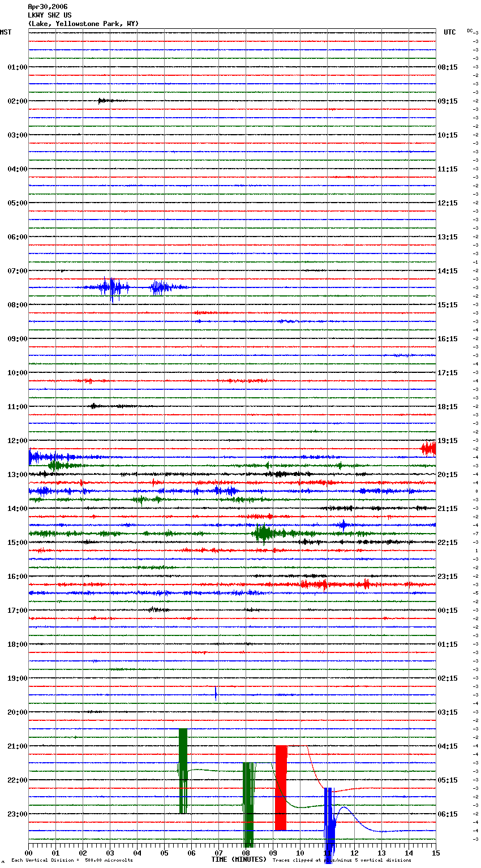Image resolution: width=481 pixels, height=868 pixels.
Task: Select the 01:00 MST time label
Action: (18, 67)
